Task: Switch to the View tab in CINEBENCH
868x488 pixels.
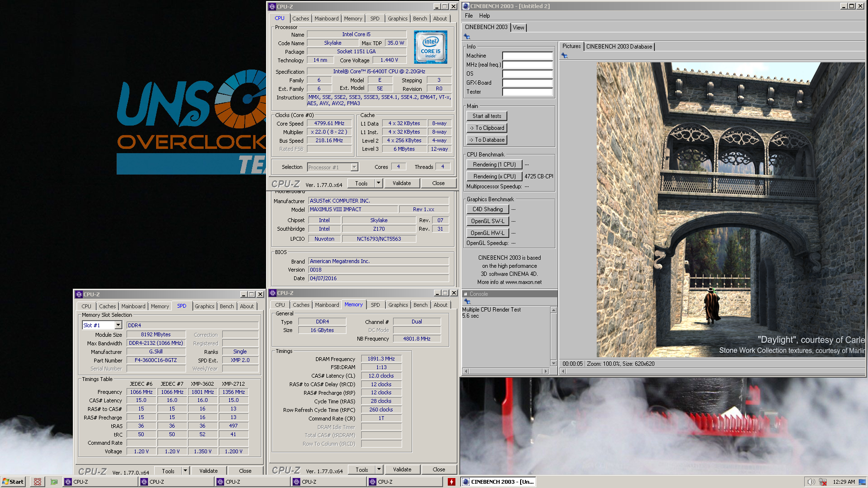Action: click(x=518, y=28)
